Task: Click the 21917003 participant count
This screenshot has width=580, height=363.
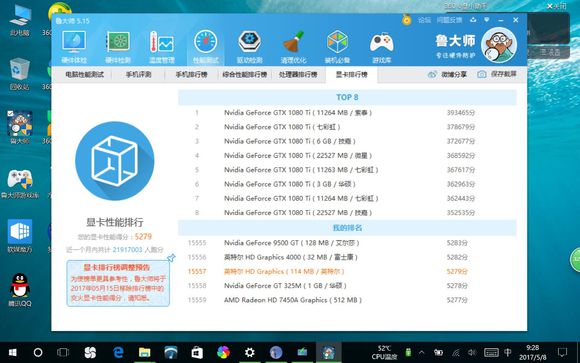Action: click(127, 250)
